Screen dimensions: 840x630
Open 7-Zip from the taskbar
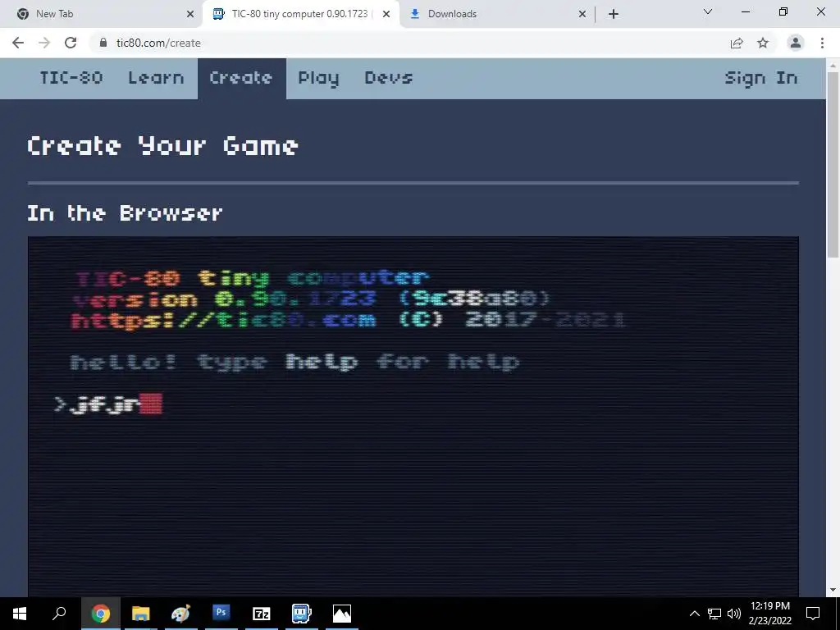[261, 614]
